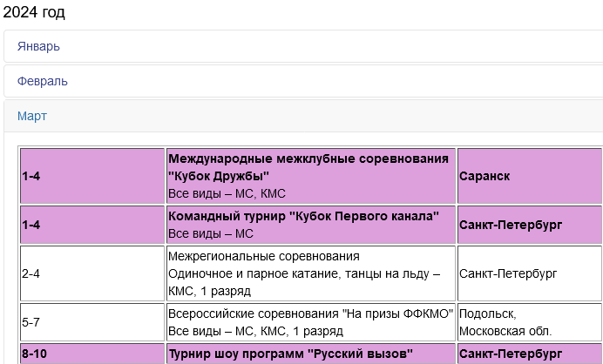Click Санкт-Петербург in Межрегиональные соревнования row
Viewport: 603px width, 364px height.
click(508, 273)
